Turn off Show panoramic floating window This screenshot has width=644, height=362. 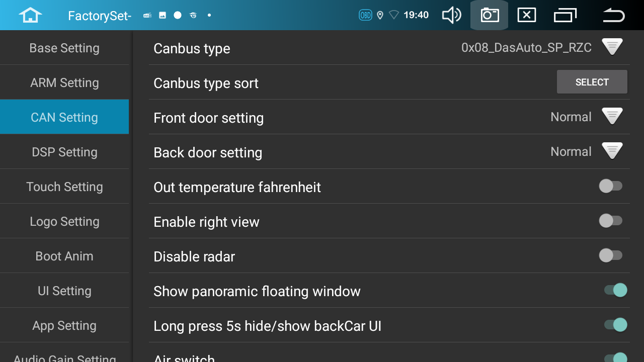point(616,290)
